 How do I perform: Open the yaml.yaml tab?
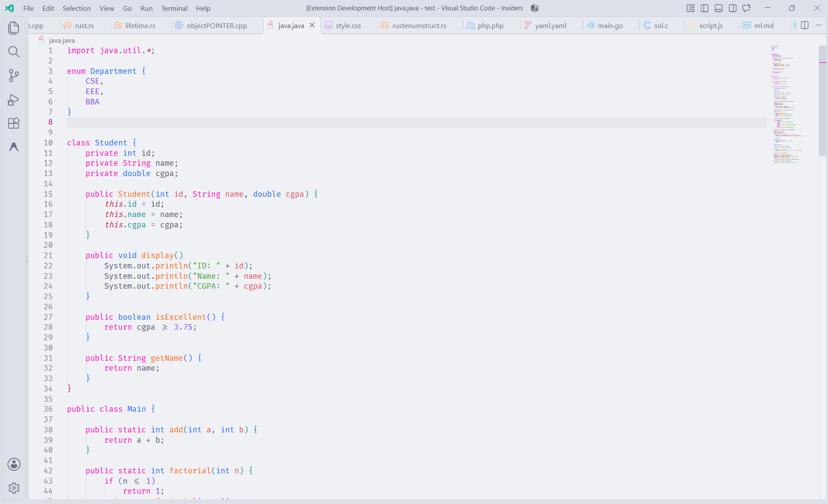pos(551,25)
